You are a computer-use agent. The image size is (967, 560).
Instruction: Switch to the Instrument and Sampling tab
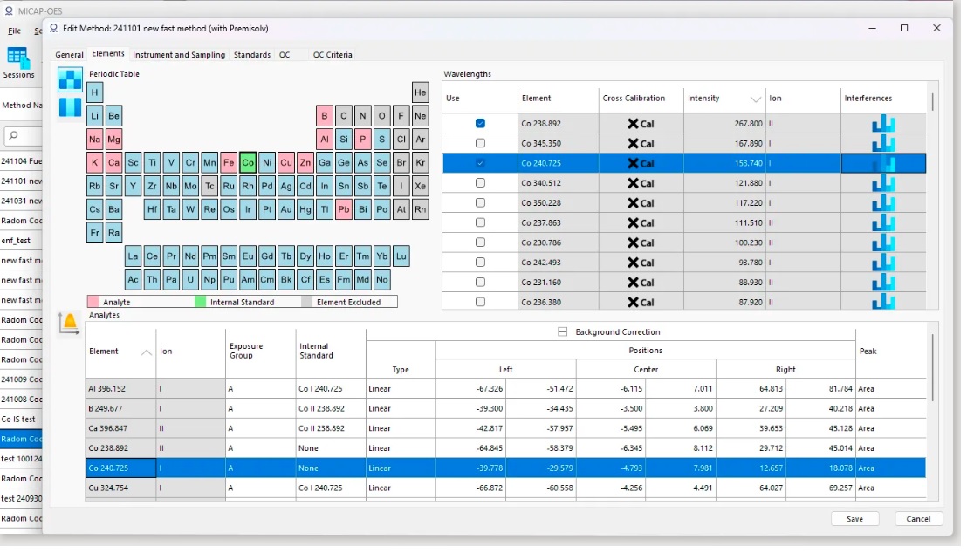pos(179,55)
